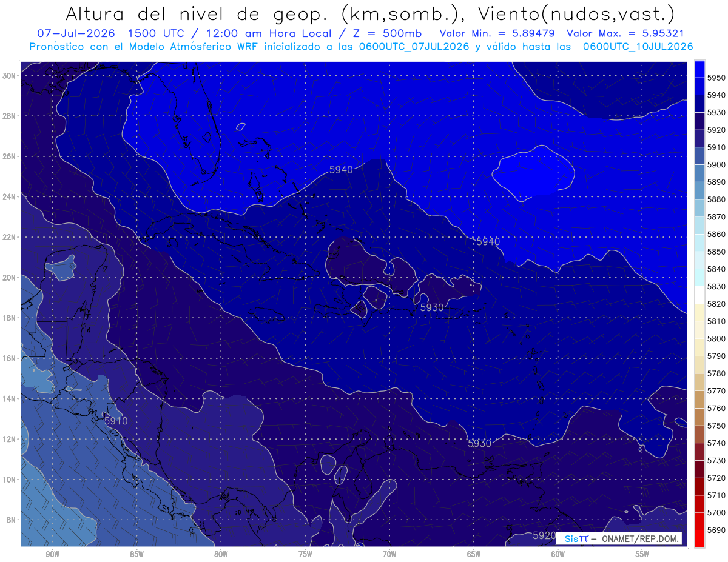This screenshot has width=728, height=562.
Task: Pick the bright blue legend swatch above 5950
Action: point(699,69)
